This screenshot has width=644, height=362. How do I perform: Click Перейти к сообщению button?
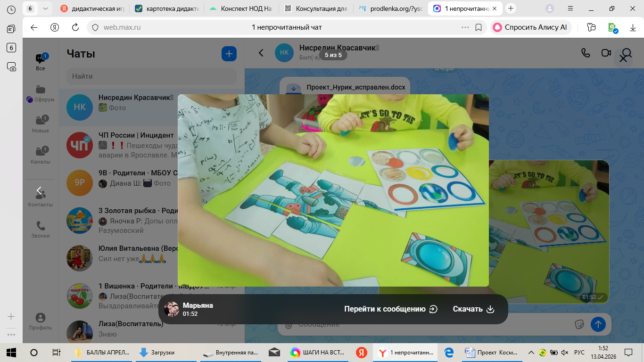click(x=391, y=309)
